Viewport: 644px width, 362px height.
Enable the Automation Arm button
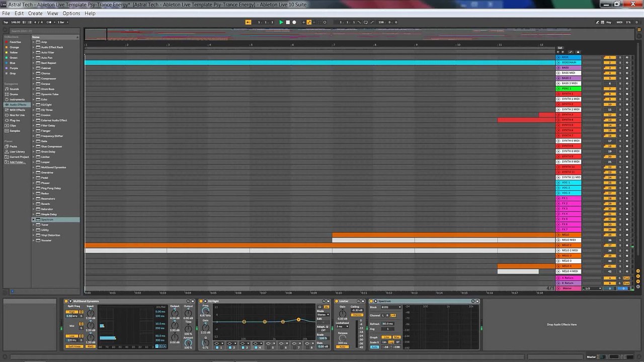309,22
